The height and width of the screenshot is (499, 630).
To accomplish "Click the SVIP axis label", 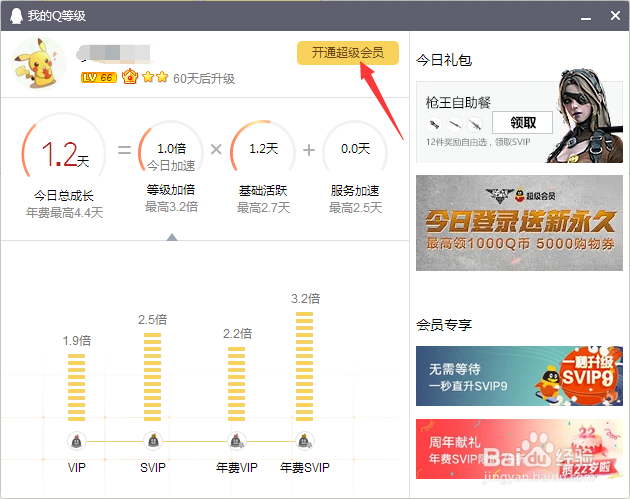I will 153,468.
